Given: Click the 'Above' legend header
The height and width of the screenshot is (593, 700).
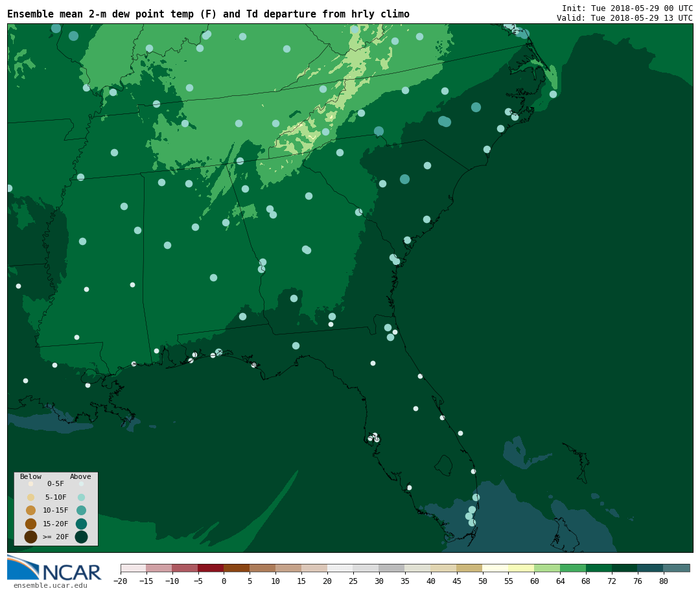Looking at the screenshot, I should pos(80,476).
